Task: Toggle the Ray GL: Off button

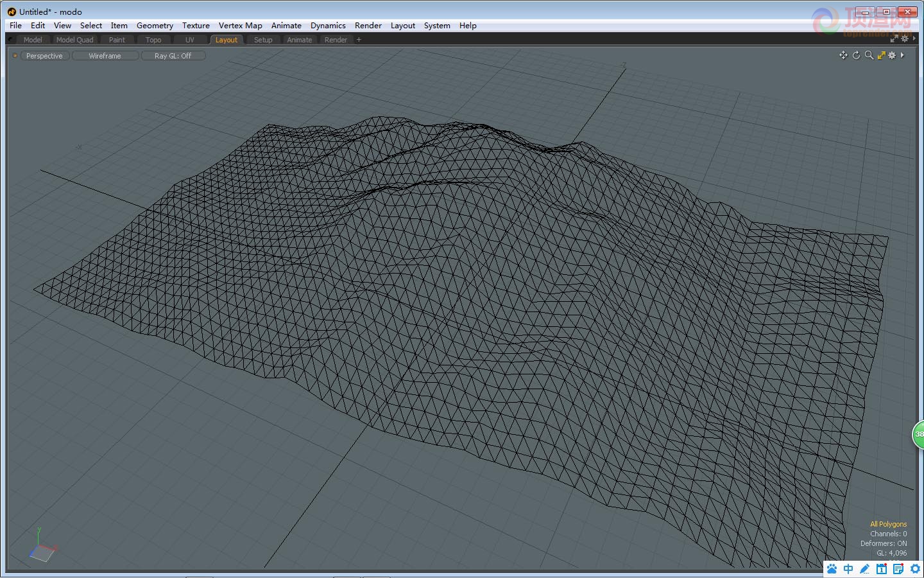Action: tap(173, 56)
